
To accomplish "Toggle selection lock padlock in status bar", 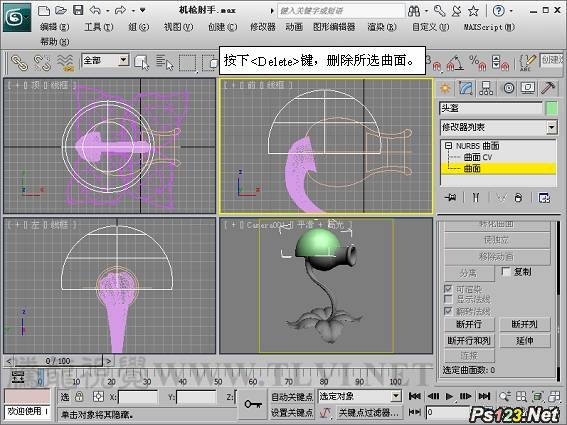I will 79,397.
